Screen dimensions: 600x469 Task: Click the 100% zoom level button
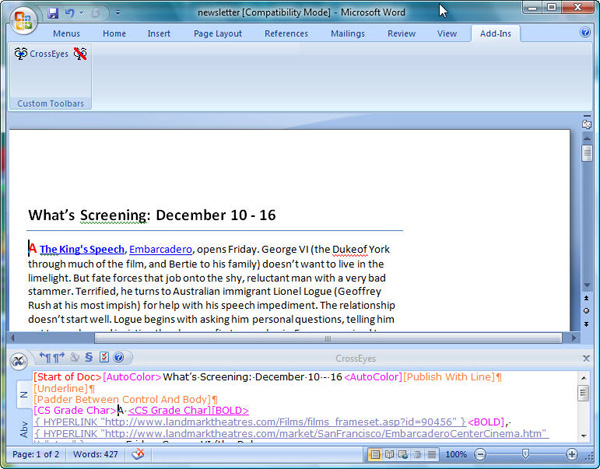click(x=456, y=454)
